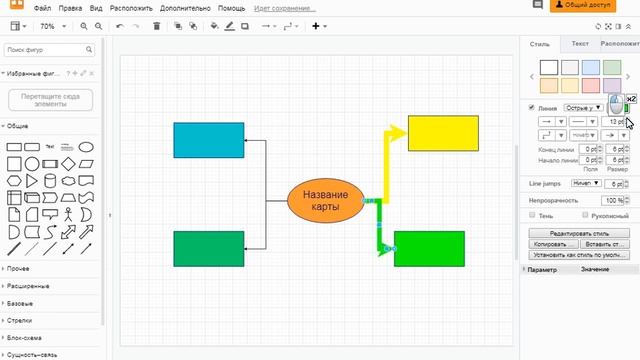Open the Острые у line style dropdown

(583, 108)
